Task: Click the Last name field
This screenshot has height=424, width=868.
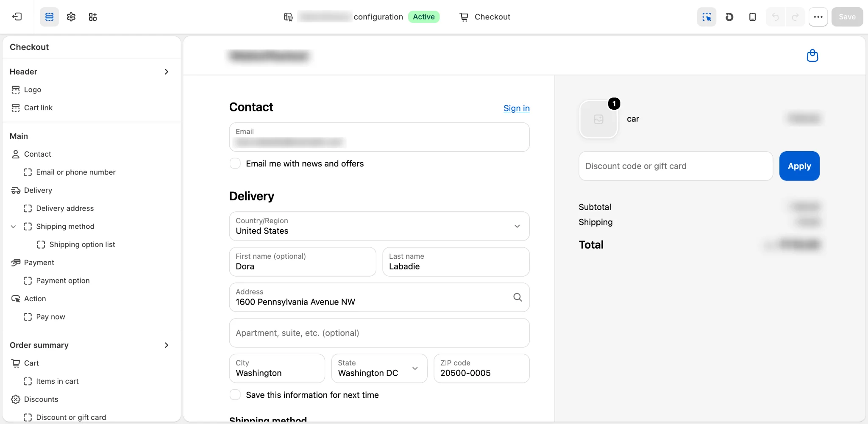Action: coord(456,262)
